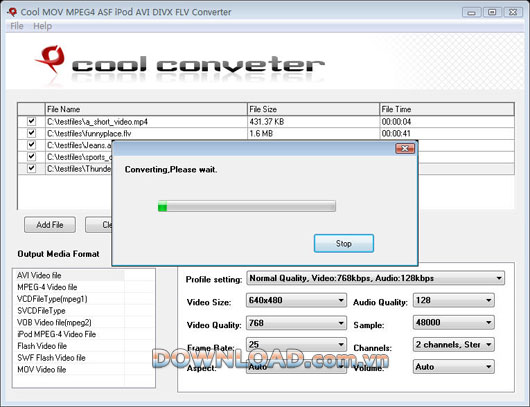Click the File Size column header

[313, 109]
